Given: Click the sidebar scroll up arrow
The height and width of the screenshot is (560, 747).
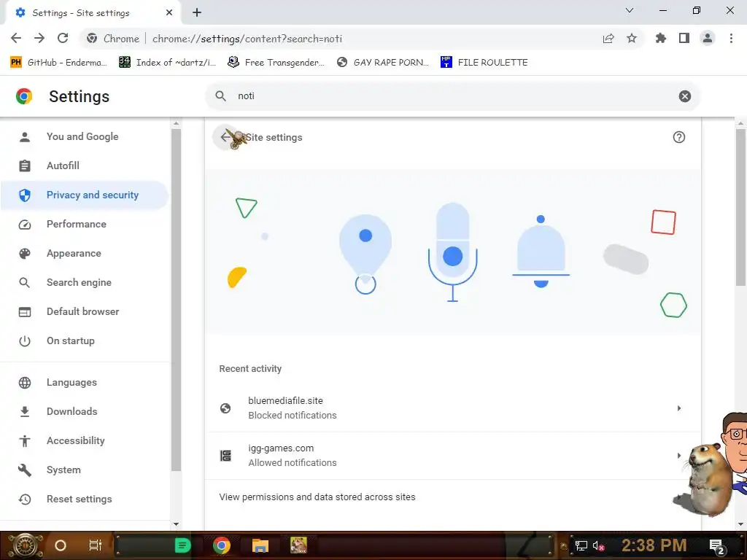Looking at the screenshot, I should [177, 123].
